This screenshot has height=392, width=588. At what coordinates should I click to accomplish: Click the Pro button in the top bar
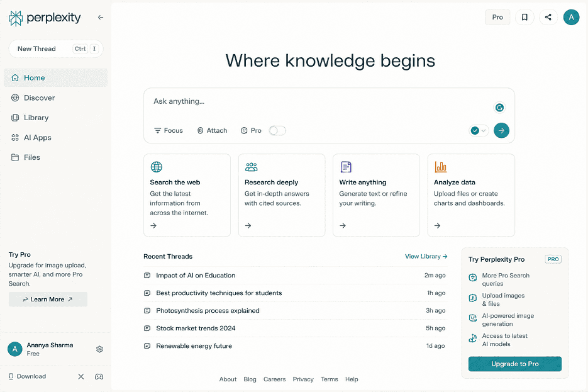[497, 17]
